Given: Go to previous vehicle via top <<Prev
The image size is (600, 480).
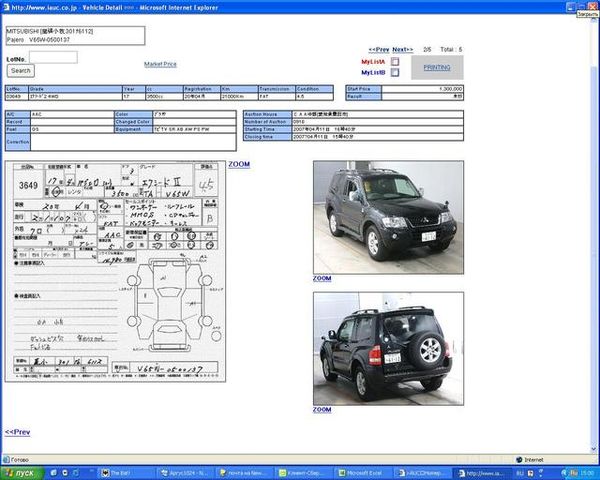Looking at the screenshot, I should pyautogui.click(x=379, y=50).
